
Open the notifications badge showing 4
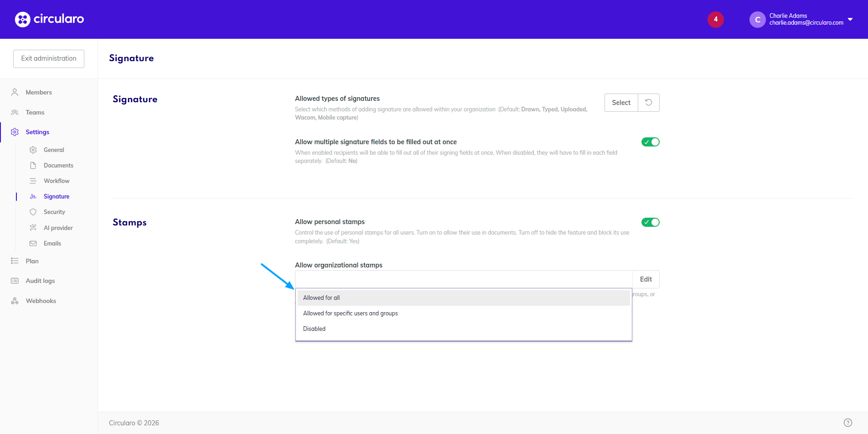coord(715,19)
